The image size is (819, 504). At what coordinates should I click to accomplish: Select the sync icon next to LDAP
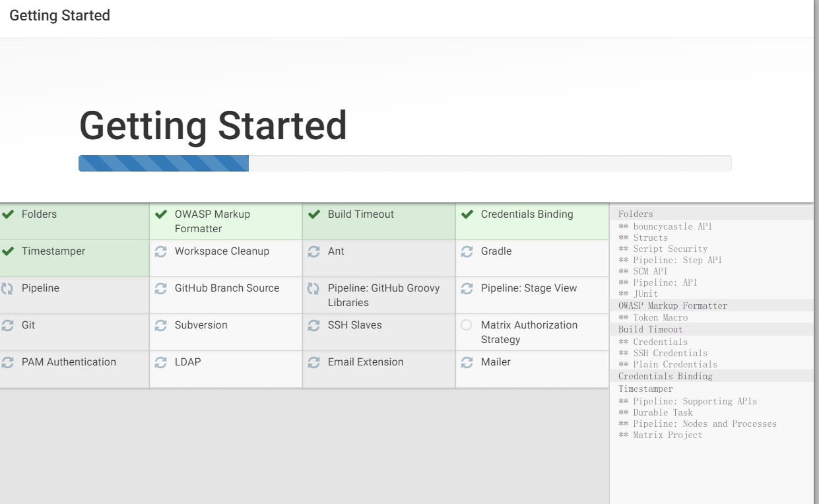(161, 362)
